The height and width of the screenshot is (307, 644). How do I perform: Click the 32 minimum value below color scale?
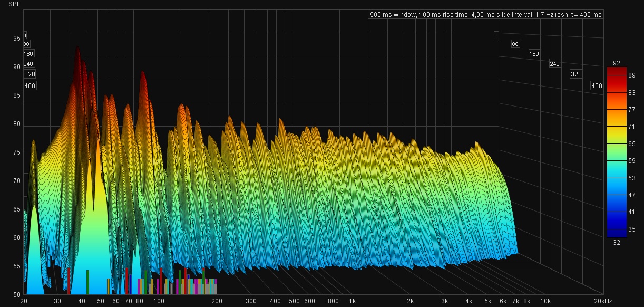click(x=617, y=242)
